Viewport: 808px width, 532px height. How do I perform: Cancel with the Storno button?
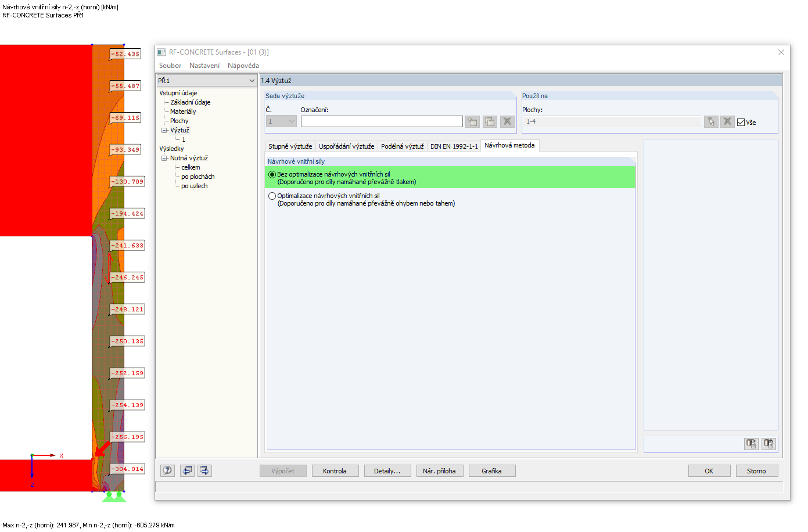tap(757, 471)
